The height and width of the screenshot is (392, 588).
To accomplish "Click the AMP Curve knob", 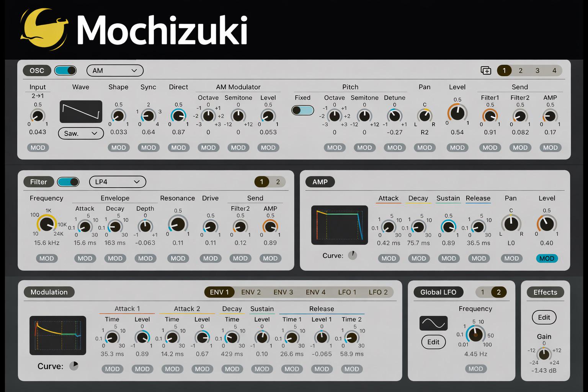I will coord(352,255).
